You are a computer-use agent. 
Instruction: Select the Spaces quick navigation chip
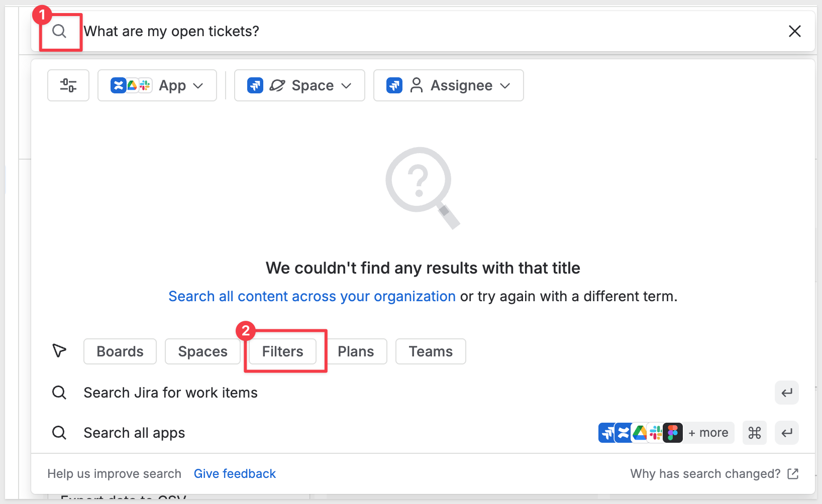(202, 351)
